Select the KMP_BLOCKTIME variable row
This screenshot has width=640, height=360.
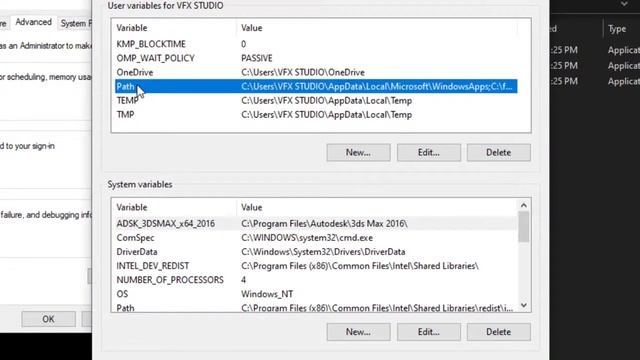[x=316, y=44]
